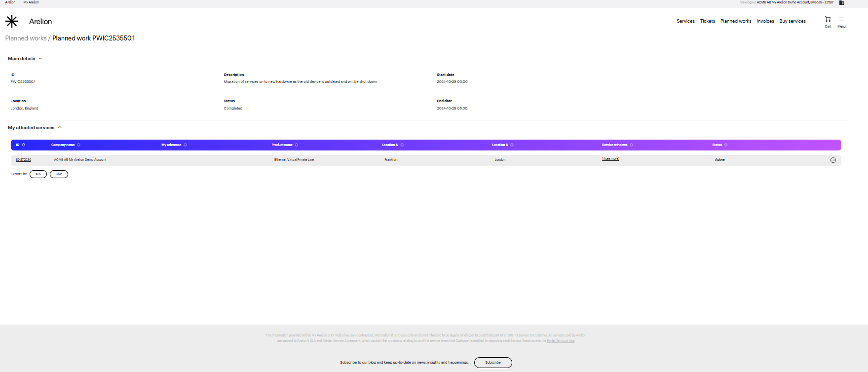Select the ID value PWIC253550.1
Screen dimensions: 868x372
[x=23, y=82]
